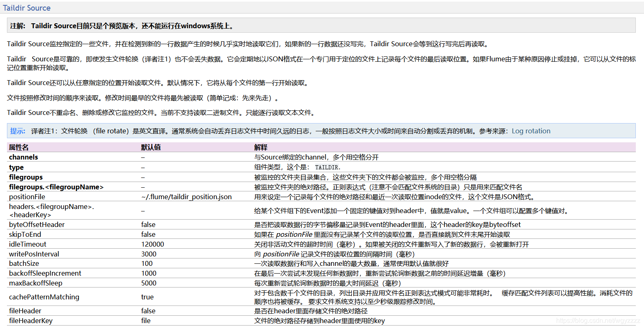This screenshot has height=328, width=644.
Task: Select the fileHeaderKey property name
Action: click(x=31, y=321)
